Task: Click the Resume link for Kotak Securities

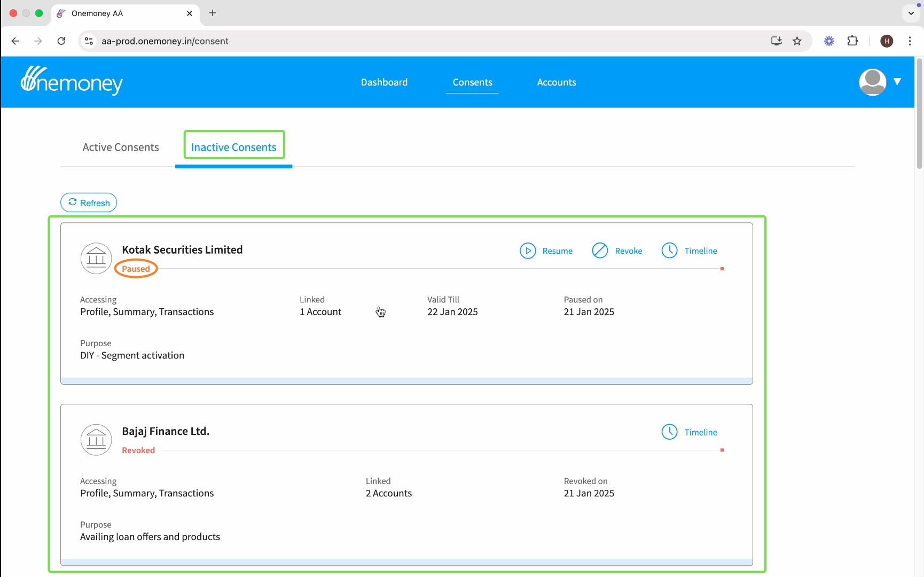Action: point(557,251)
